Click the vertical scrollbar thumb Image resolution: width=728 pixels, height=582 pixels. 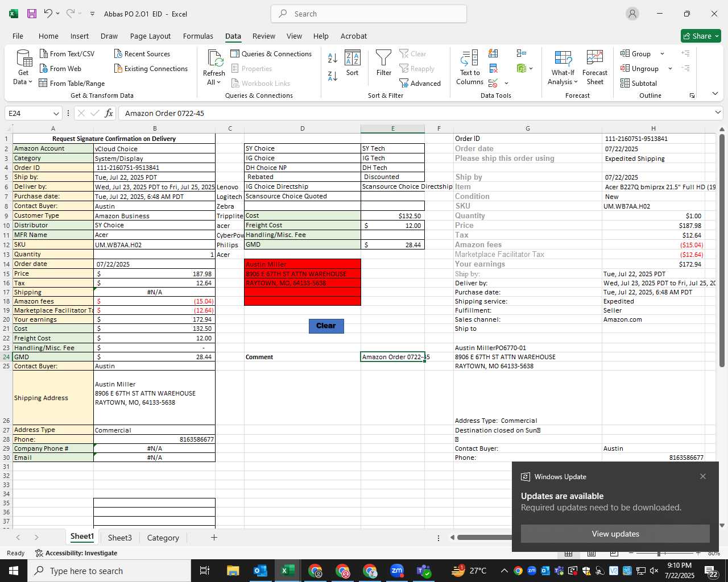click(x=722, y=251)
